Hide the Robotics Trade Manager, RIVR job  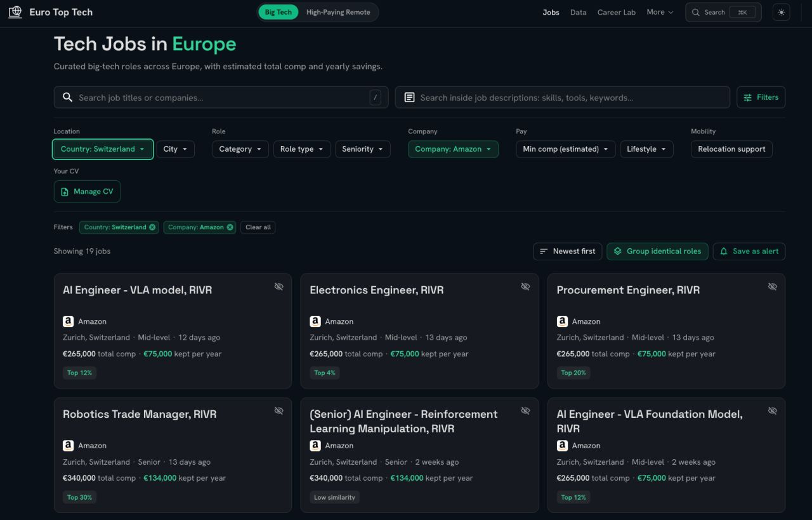278,411
